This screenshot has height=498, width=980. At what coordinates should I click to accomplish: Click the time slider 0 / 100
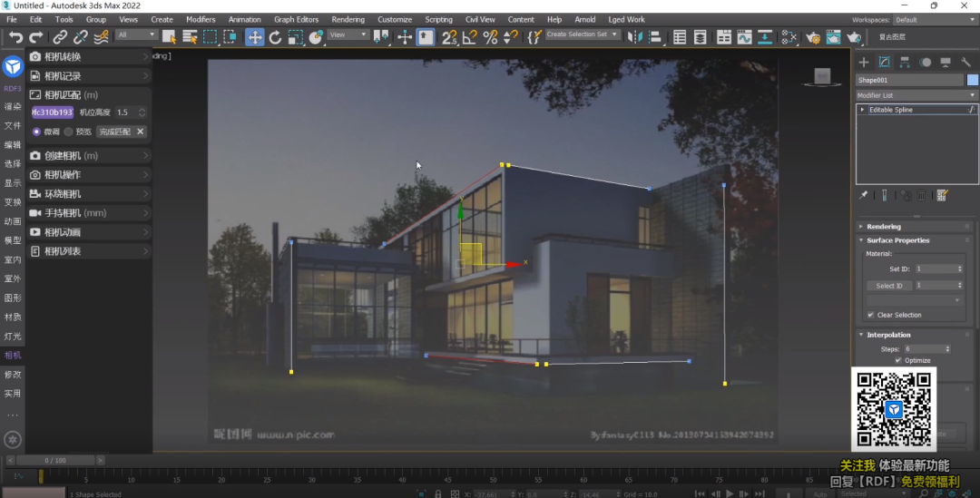(55, 461)
